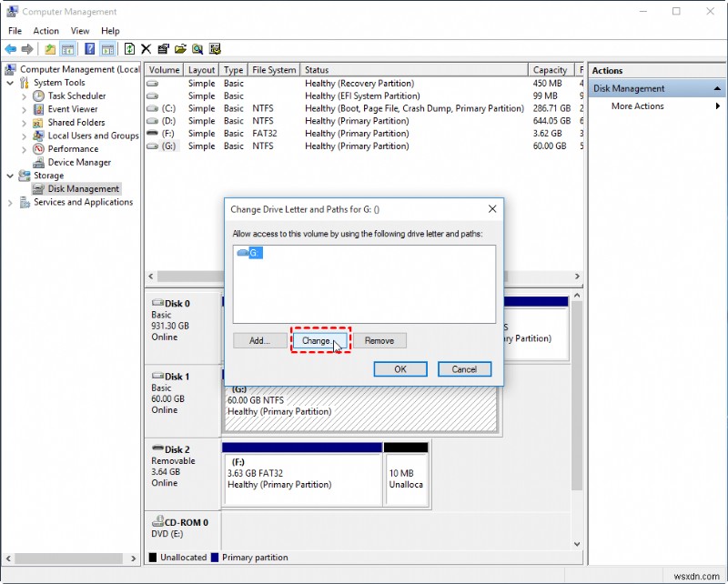Click the Forward navigation arrow

[27, 49]
